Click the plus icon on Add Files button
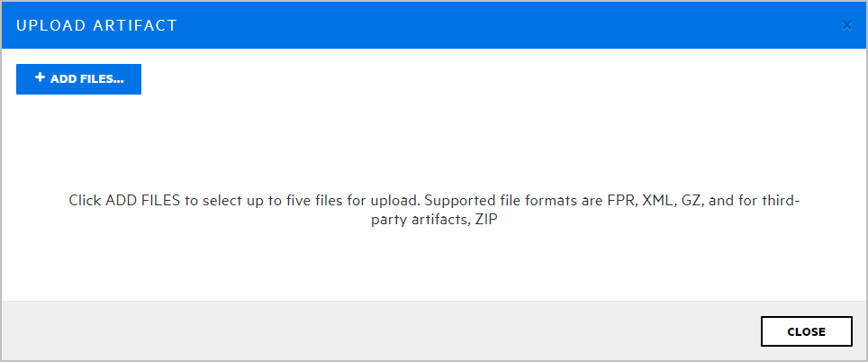 [40, 78]
